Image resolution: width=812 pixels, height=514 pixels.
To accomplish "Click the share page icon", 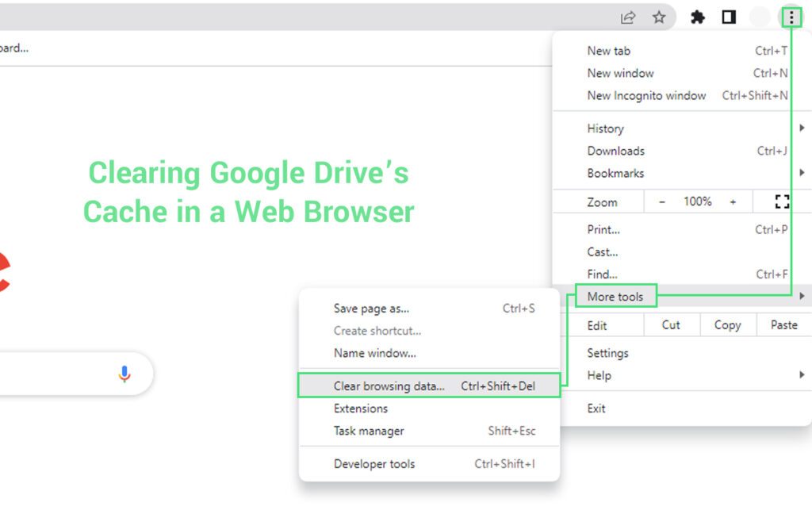I will point(628,17).
